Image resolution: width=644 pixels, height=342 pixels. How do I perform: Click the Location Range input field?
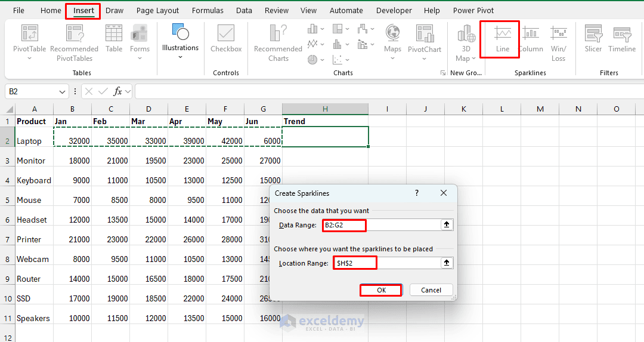387,263
